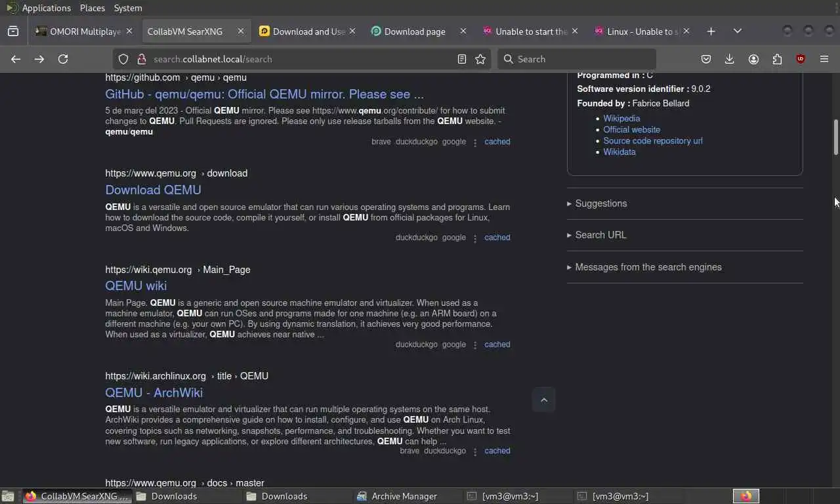Close the Linux - Unable to tab
The height and width of the screenshot is (504, 840).
coord(686,31)
